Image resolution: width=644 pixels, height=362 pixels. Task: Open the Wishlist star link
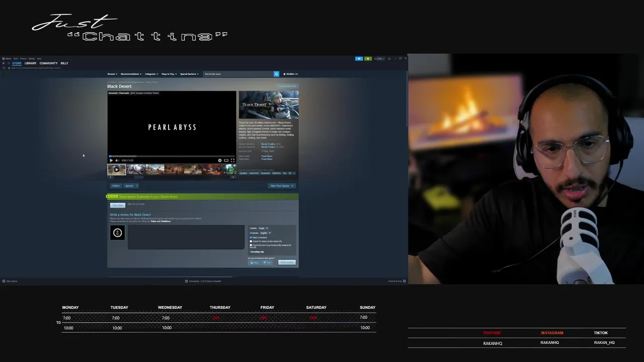coord(290,74)
